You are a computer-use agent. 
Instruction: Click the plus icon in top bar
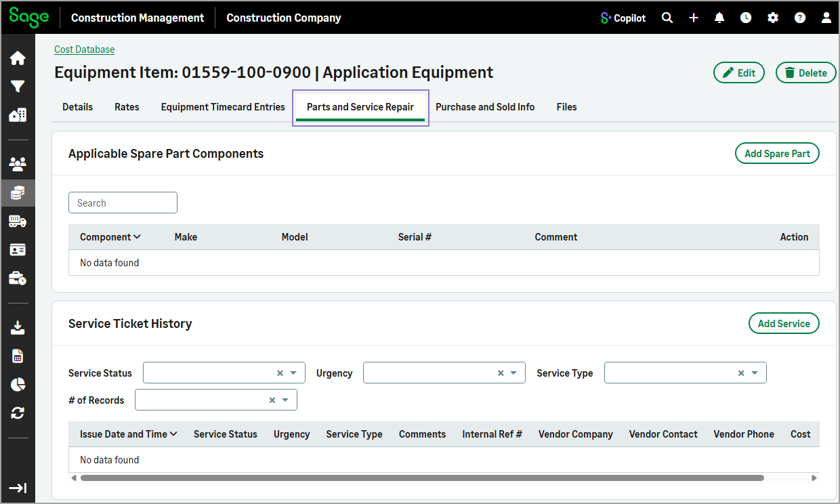[x=694, y=18]
